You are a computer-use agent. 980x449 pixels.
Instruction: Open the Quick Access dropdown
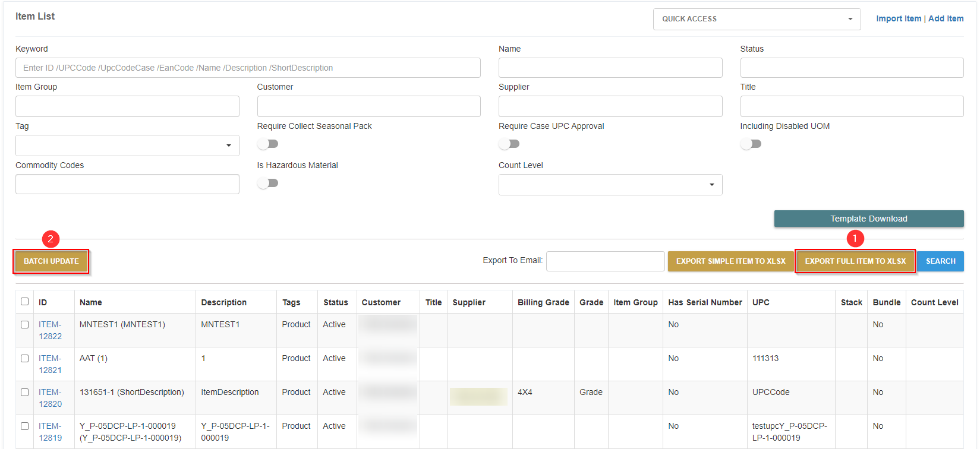click(757, 19)
